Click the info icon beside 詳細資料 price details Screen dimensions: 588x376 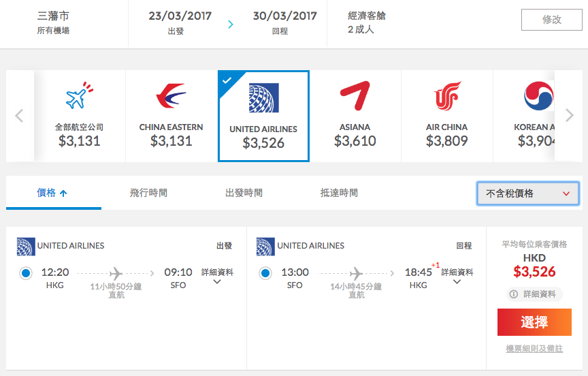[x=513, y=294]
